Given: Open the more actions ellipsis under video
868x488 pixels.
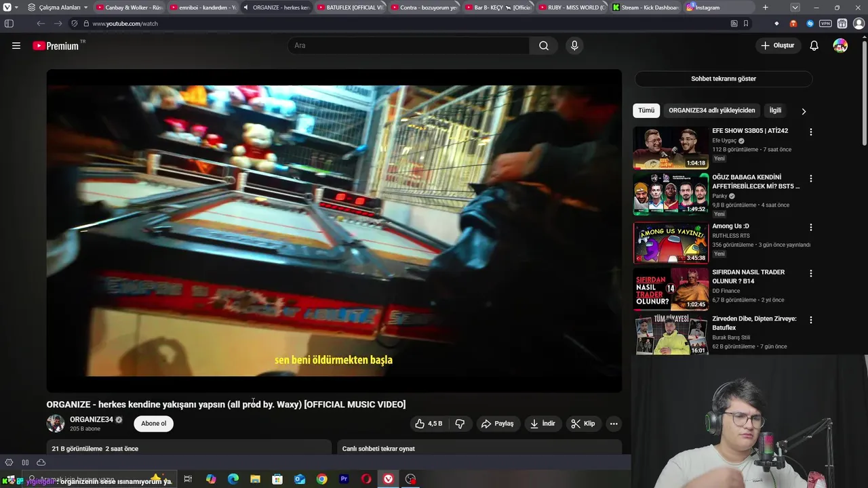Looking at the screenshot, I should click(x=614, y=424).
